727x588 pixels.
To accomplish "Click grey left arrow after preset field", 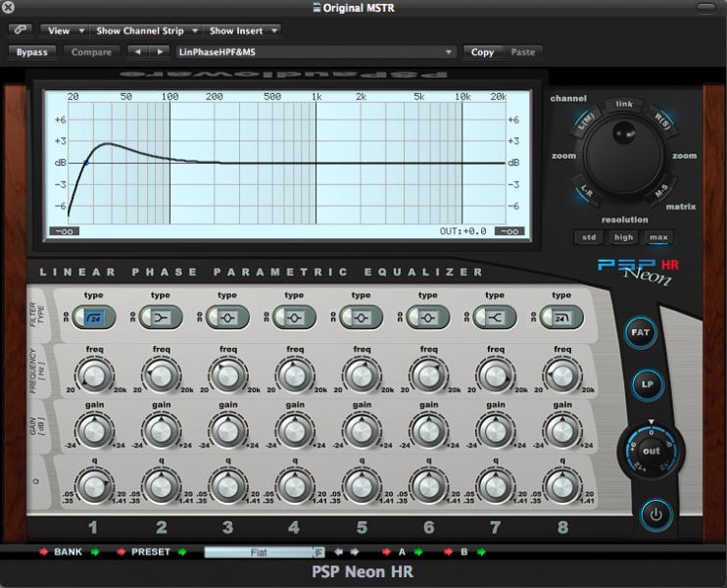I will click(x=338, y=552).
